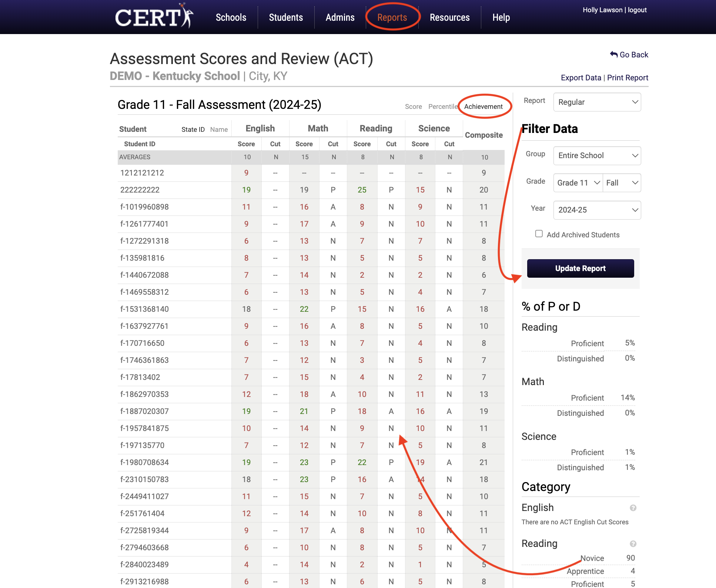716x588 pixels.
Task: Open the Group dropdown showing Entire School
Action: 597,156
